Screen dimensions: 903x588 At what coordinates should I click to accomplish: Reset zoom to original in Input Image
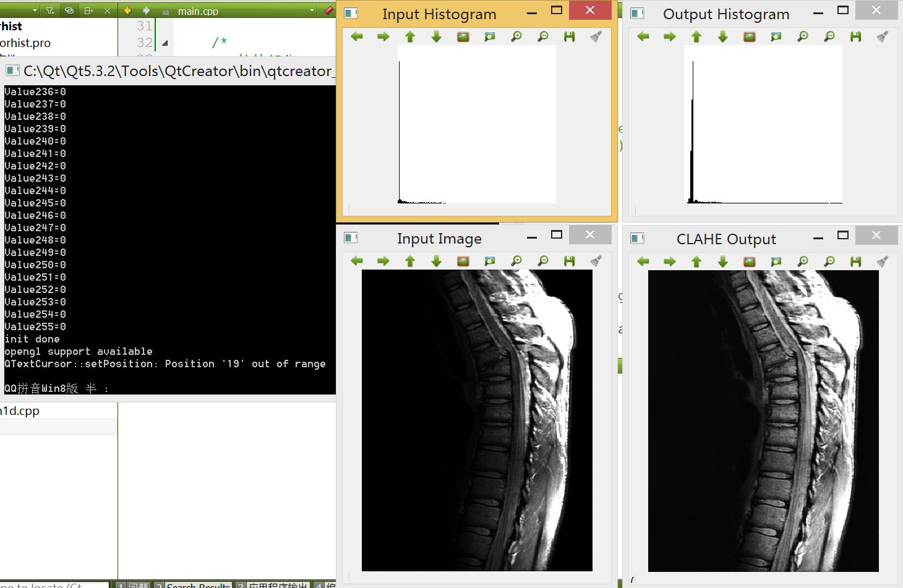(463, 261)
